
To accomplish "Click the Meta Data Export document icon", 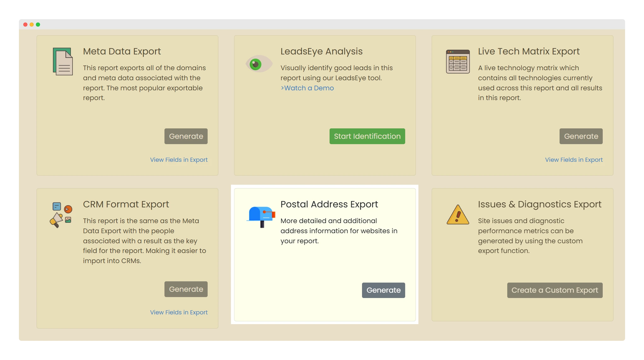I will coord(63,61).
